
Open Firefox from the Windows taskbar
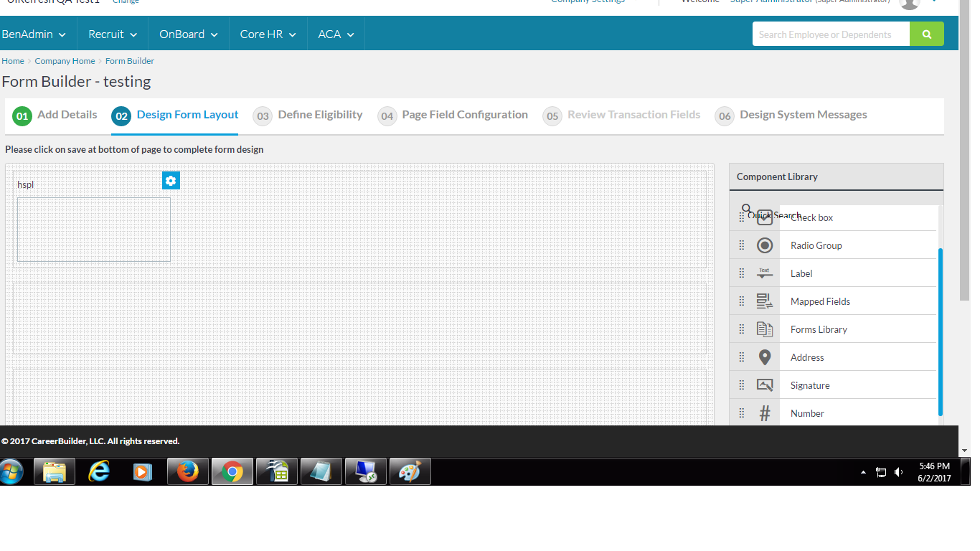(x=188, y=471)
